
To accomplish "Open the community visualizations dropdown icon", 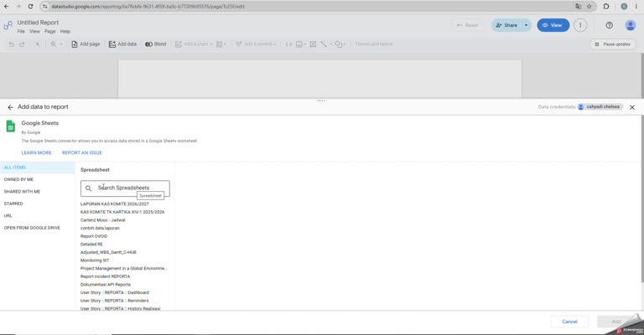I will coord(221,44).
